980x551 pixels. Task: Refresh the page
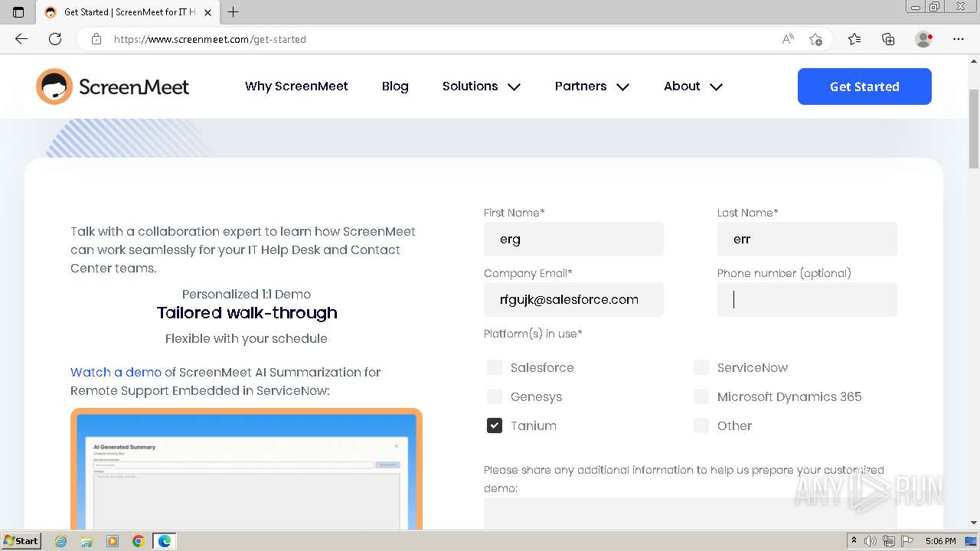(x=55, y=39)
